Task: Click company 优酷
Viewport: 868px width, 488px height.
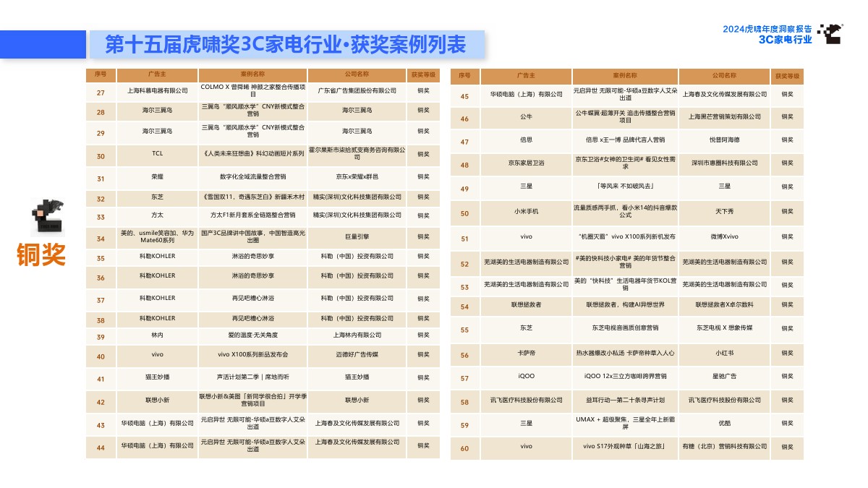Action: (725, 423)
